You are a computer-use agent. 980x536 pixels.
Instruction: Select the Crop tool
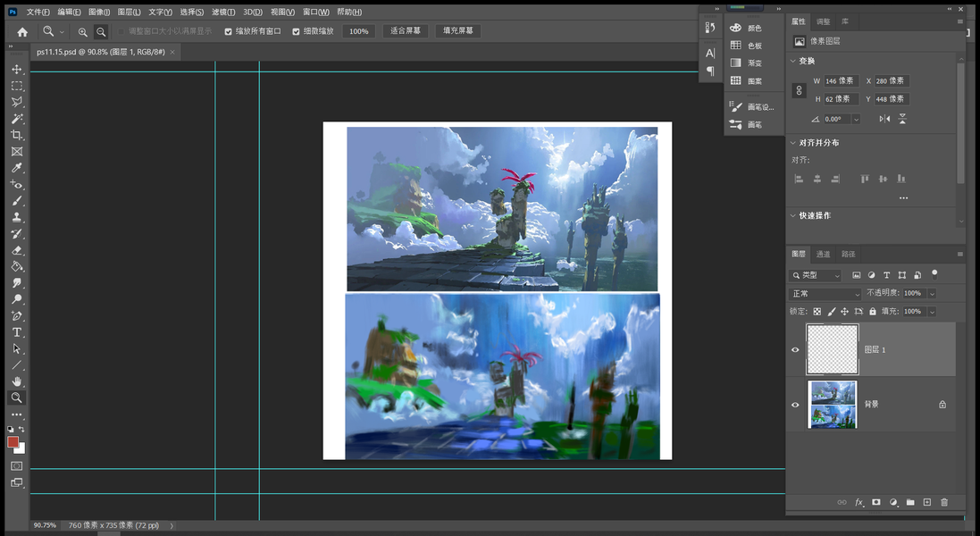pyautogui.click(x=17, y=135)
